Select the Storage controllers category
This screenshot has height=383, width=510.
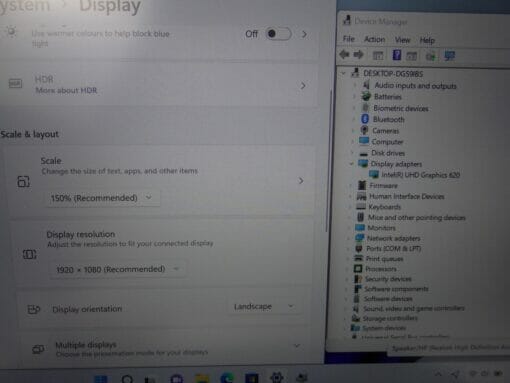[x=390, y=318]
